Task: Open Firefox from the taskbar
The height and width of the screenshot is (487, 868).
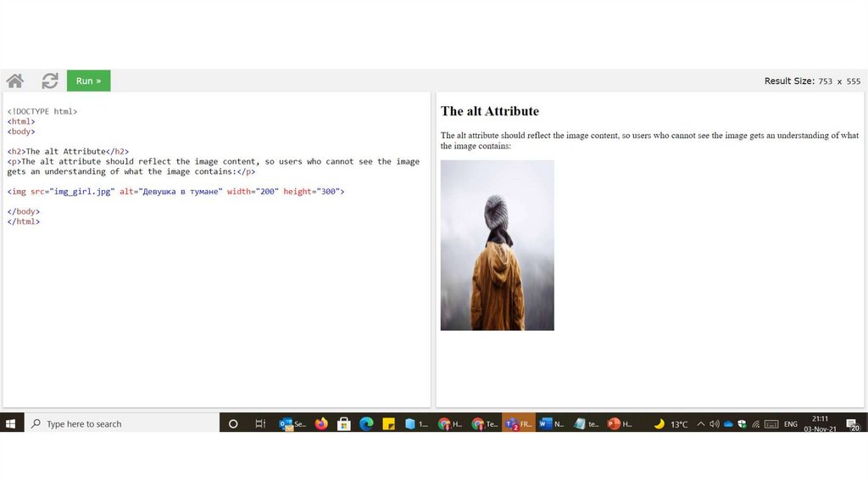Action: click(x=321, y=423)
